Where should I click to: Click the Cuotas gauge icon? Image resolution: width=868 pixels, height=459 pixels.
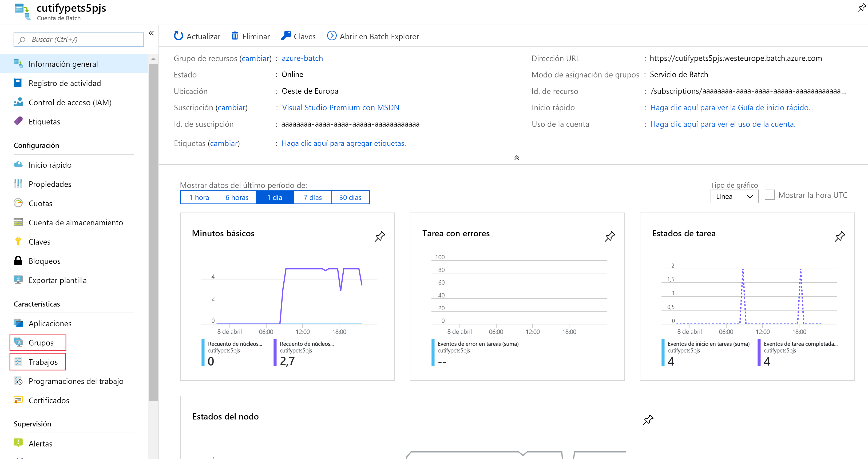18,203
